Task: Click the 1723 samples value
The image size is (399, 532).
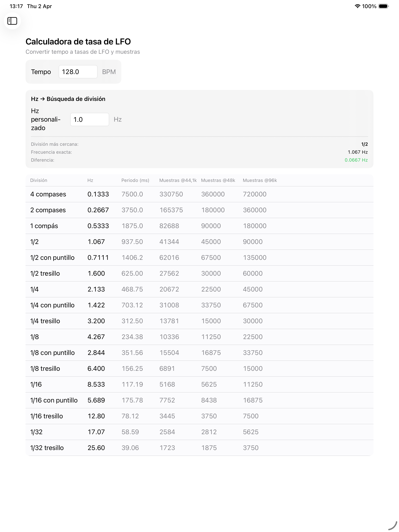Action: 167,448
